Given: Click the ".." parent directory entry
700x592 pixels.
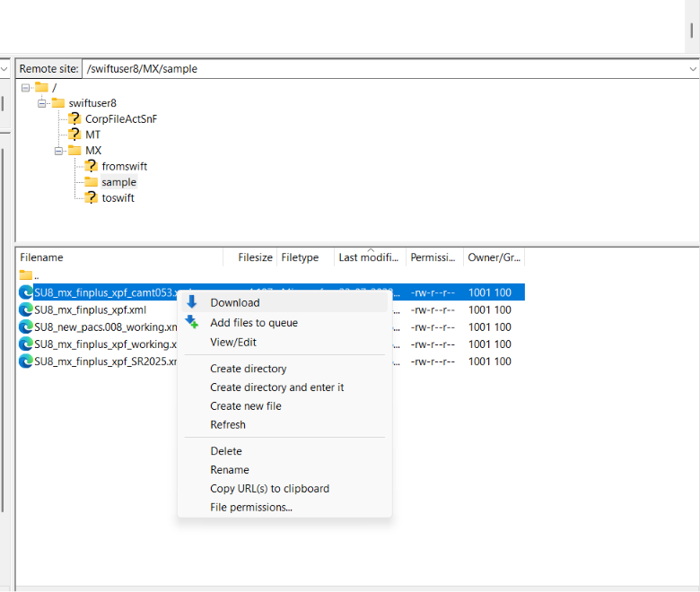Looking at the screenshot, I should coord(36,276).
